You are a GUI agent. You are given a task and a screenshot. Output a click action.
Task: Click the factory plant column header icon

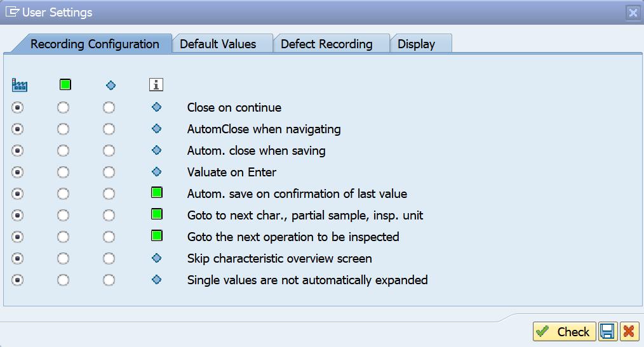click(x=19, y=85)
